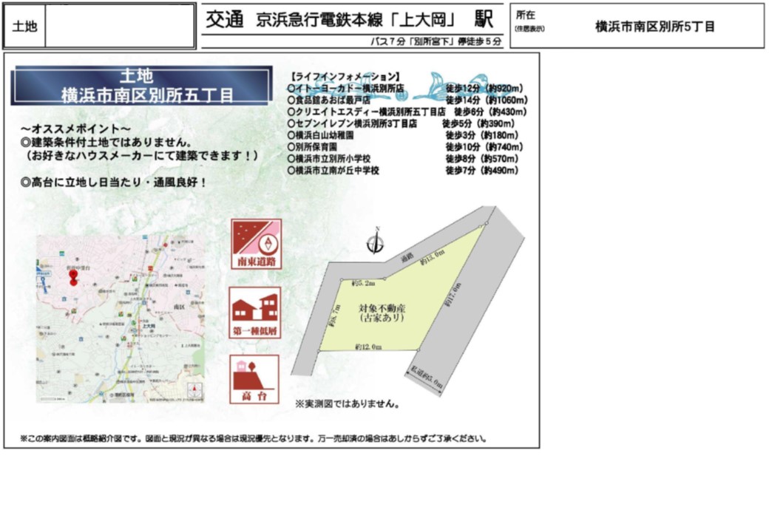This screenshot has width=769, height=532.
Task: Click the empty box beside the 土地 label
Action: (120, 26)
